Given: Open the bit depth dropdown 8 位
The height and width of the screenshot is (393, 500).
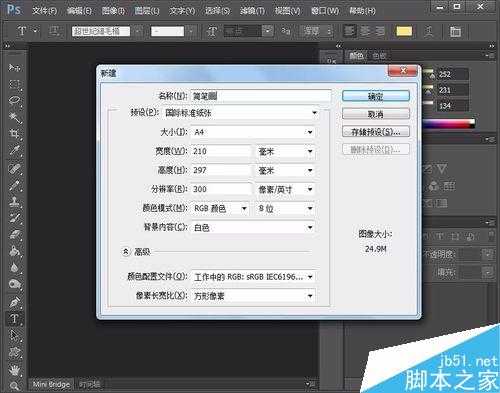Looking at the screenshot, I should coord(285,209).
